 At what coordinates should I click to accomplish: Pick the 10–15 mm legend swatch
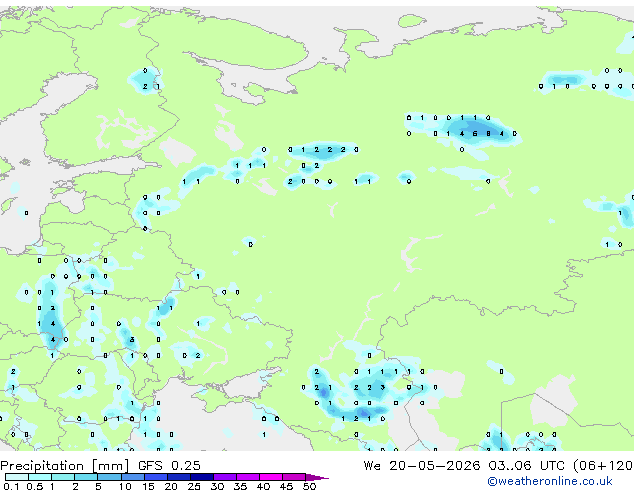coord(133,477)
